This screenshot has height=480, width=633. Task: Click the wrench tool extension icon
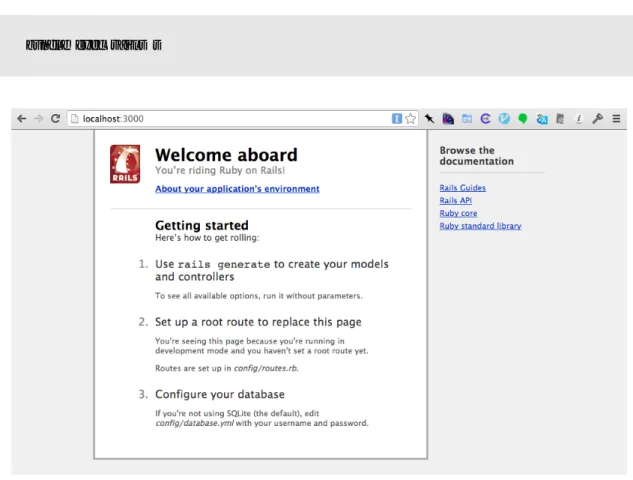tap(597, 119)
